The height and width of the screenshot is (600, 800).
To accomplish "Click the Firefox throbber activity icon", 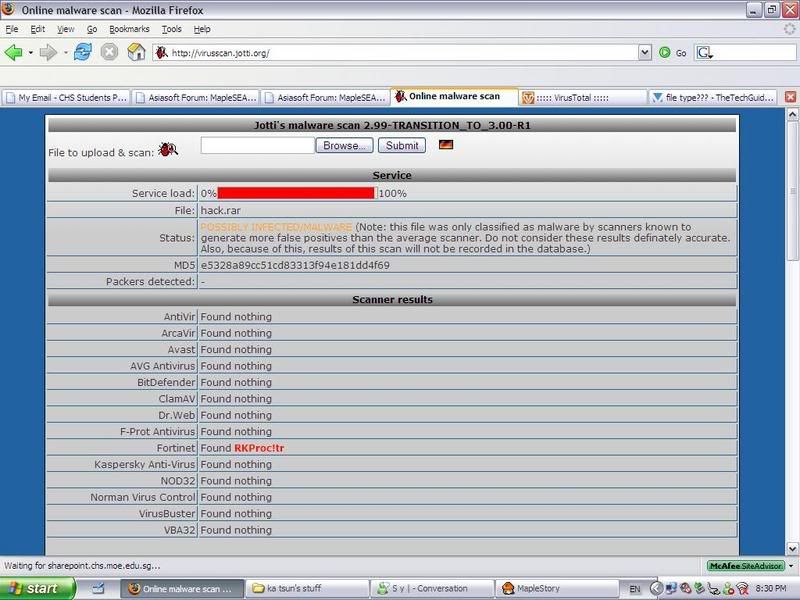I will [x=789, y=29].
